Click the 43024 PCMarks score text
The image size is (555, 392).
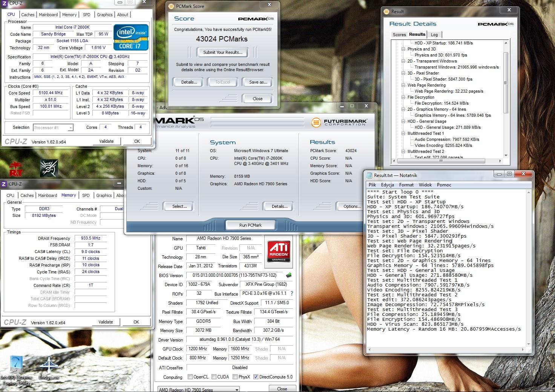click(222, 39)
